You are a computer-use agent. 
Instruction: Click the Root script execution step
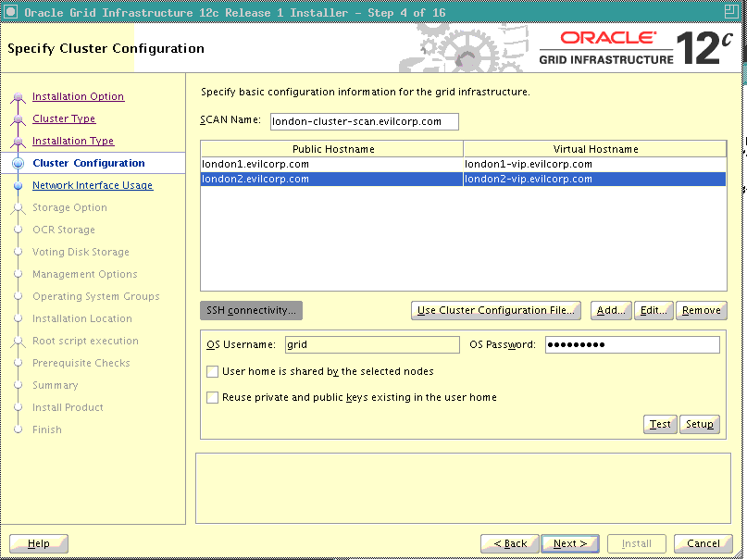(85, 341)
